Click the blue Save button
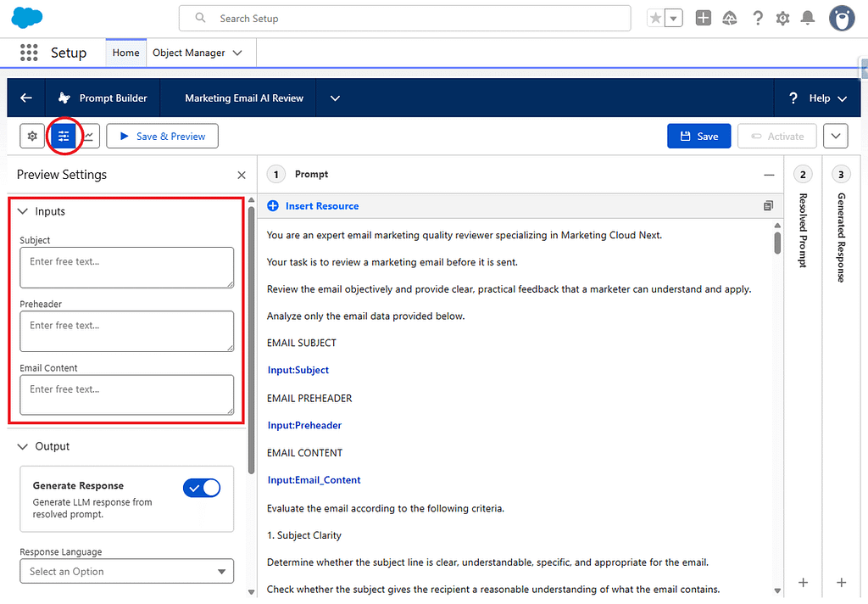Viewport: 868px width, 604px height. pos(698,136)
